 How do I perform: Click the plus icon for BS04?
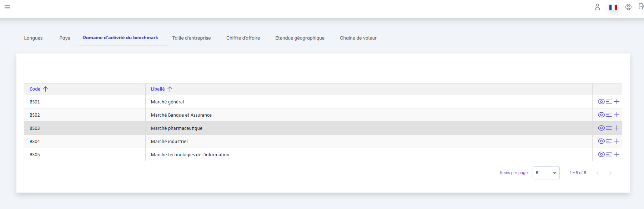pos(617,141)
